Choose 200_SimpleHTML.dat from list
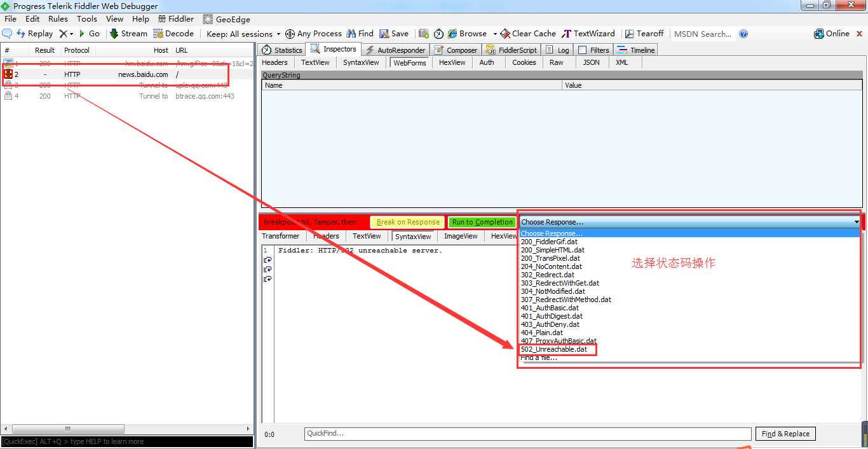The width and height of the screenshot is (868, 449). 553,250
